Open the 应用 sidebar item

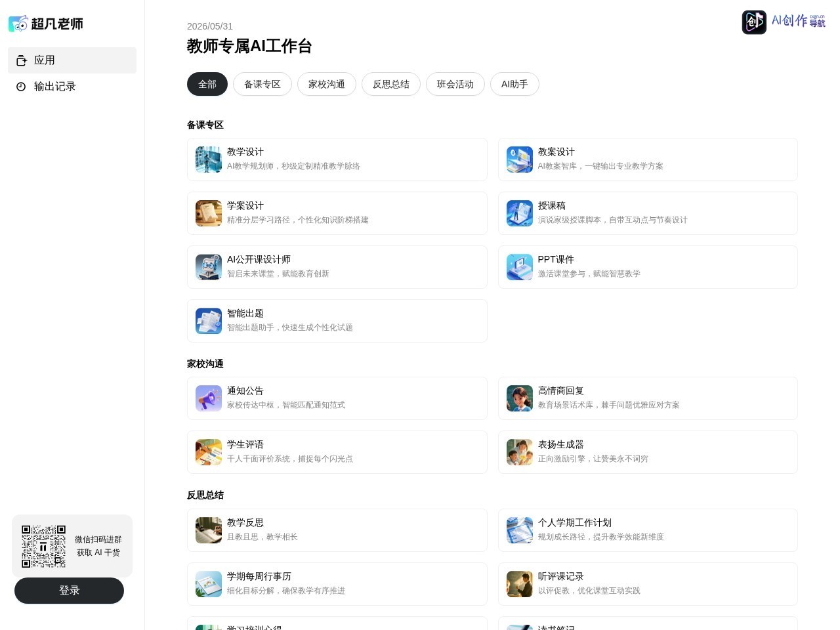tap(72, 60)
